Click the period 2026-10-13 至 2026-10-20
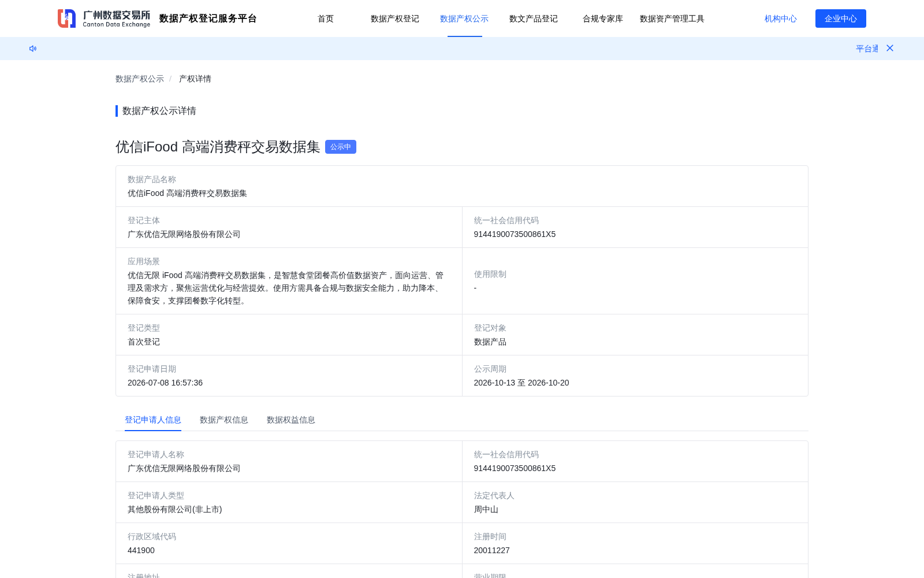Screen dimensions: 924x578 click(521, 383)
